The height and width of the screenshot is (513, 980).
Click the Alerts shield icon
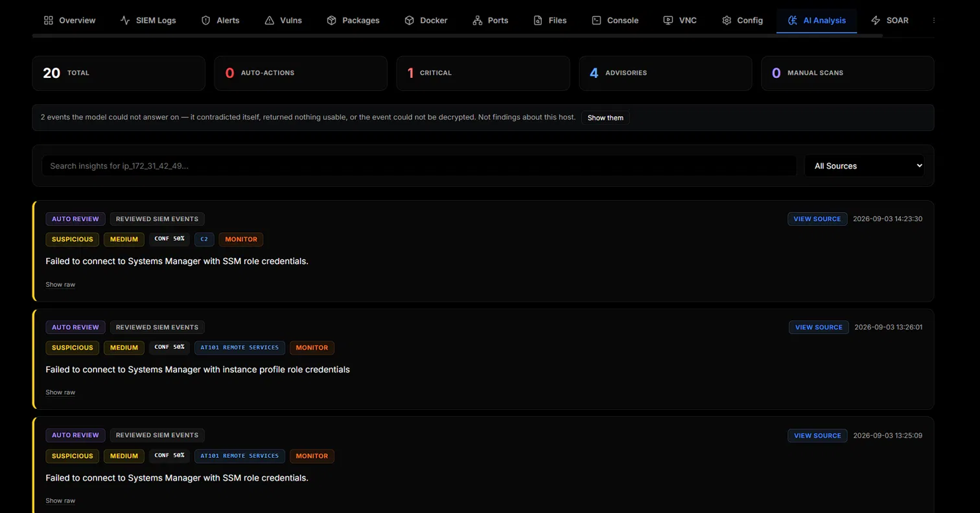(x=206, y=20)
